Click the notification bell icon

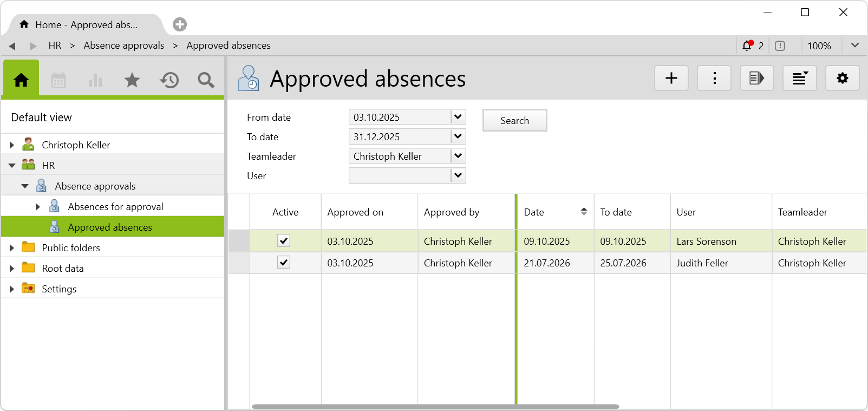coord(747,46)
